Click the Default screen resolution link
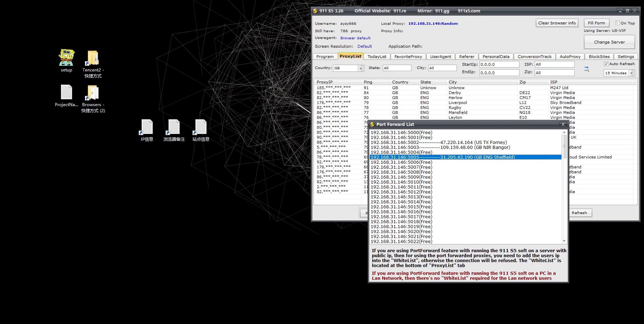The height and width of the screenshot is (324, 644). click(364, 46)
